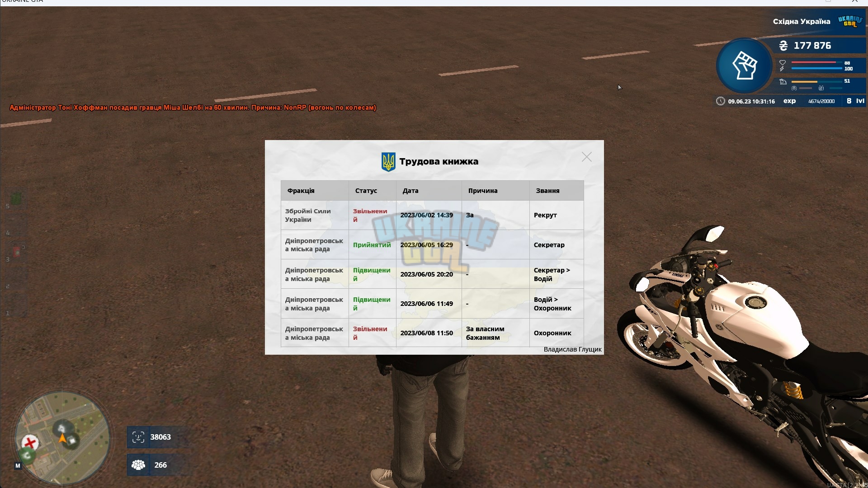Viewport: 868px width, 488px height.
Task: Click the player ID number 38063
Action: pos(160,437)
